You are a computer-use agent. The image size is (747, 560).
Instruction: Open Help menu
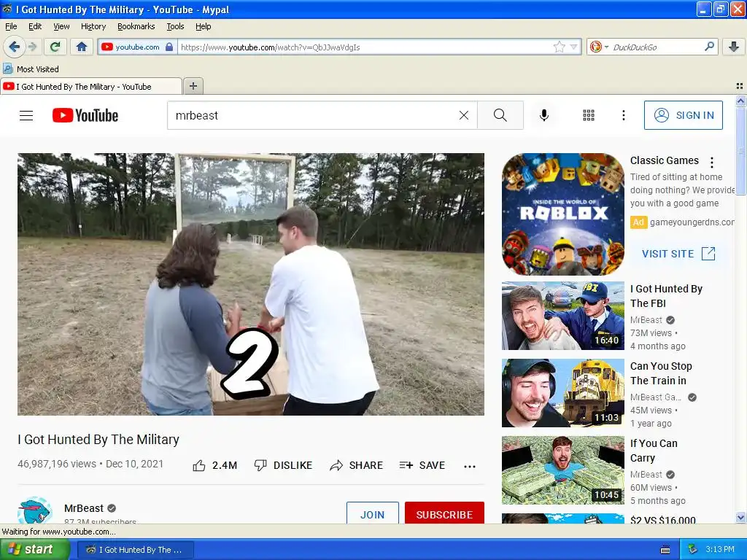point(204,26)
